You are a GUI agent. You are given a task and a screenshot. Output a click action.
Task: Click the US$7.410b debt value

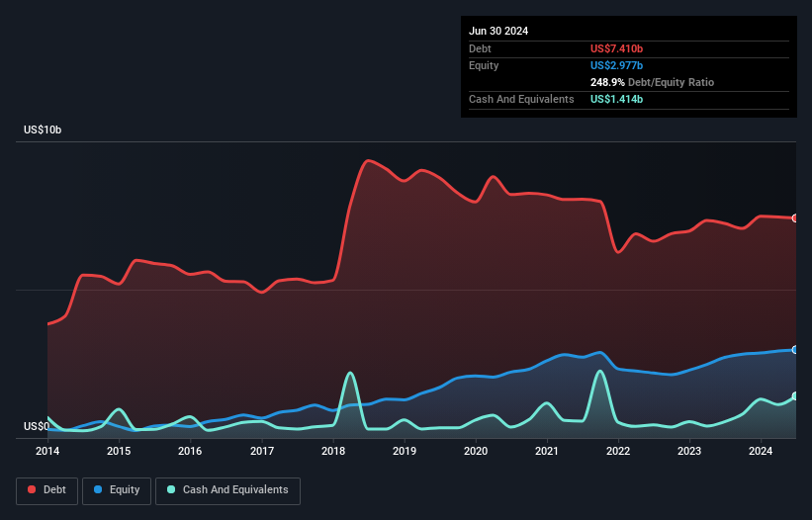point(616,48)
